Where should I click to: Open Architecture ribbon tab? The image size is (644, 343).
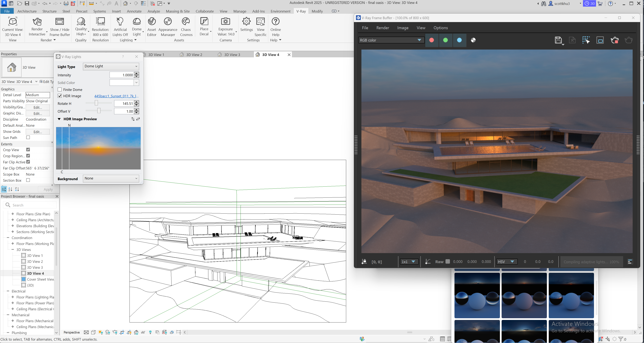(27, 11)
